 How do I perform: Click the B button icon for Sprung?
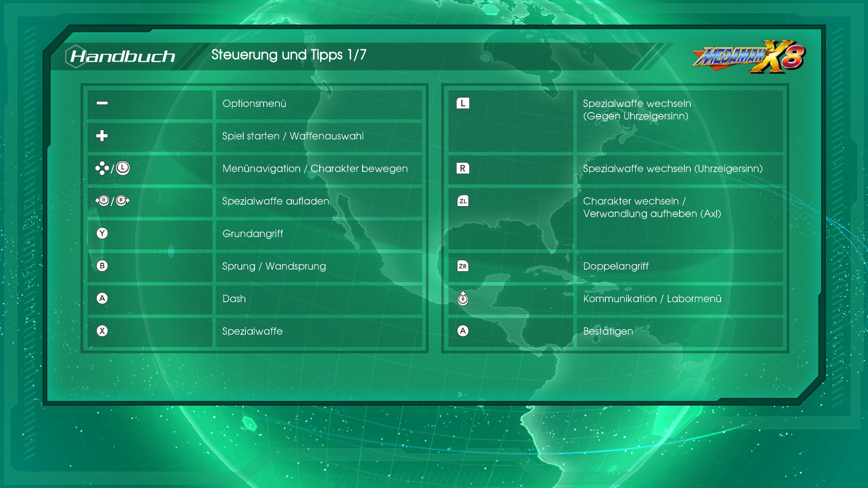[102, 266]
